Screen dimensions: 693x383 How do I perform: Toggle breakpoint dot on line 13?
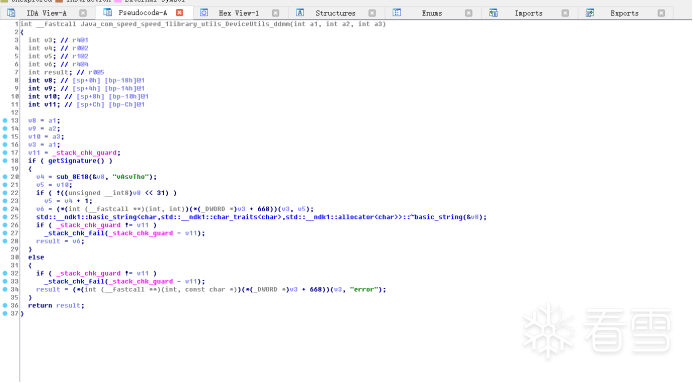pyautogui.click(x=5, y=120)
